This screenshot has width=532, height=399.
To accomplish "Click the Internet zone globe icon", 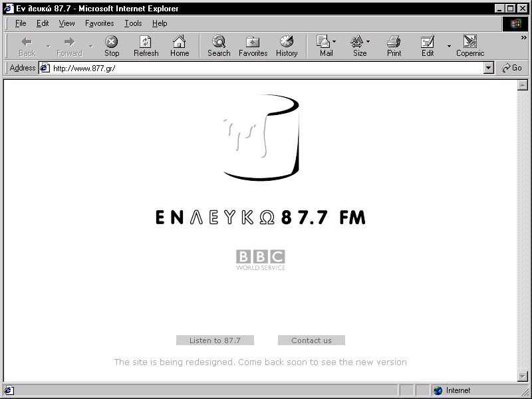I will pyautogui.click(x=438, y=390).
